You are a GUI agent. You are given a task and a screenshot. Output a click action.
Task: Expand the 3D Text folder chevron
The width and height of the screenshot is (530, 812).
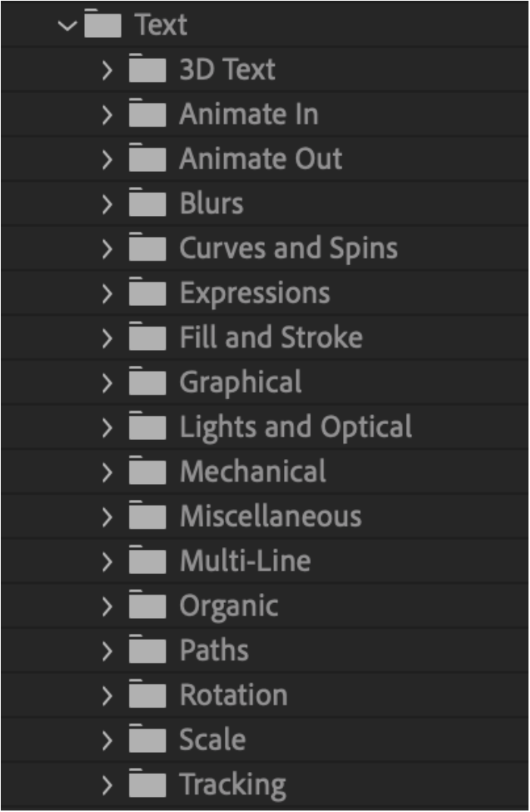(x=108, y=70)
